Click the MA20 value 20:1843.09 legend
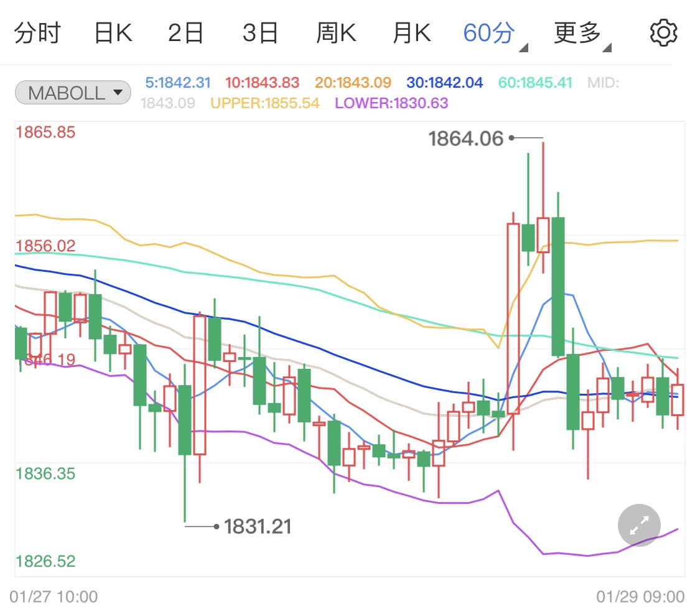The height and width of the screenshot is (609, 700). pos(353,82)
